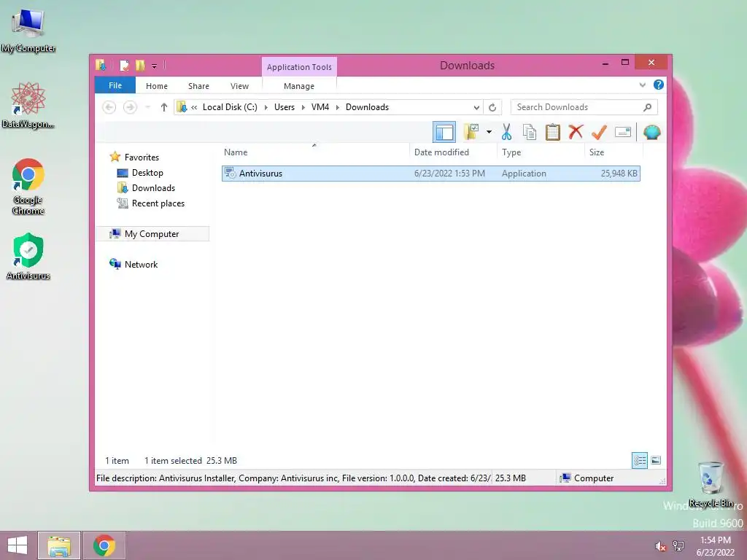Screen dimensions: 747x560
Task: Select DataWagon desktop shortcut
Action: (28, 106)
